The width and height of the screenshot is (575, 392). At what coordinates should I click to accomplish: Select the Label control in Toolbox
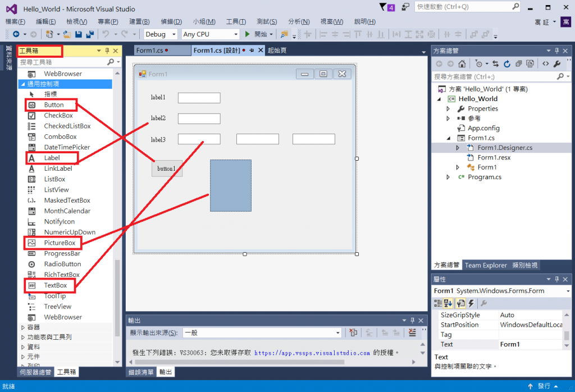point(52,158)
